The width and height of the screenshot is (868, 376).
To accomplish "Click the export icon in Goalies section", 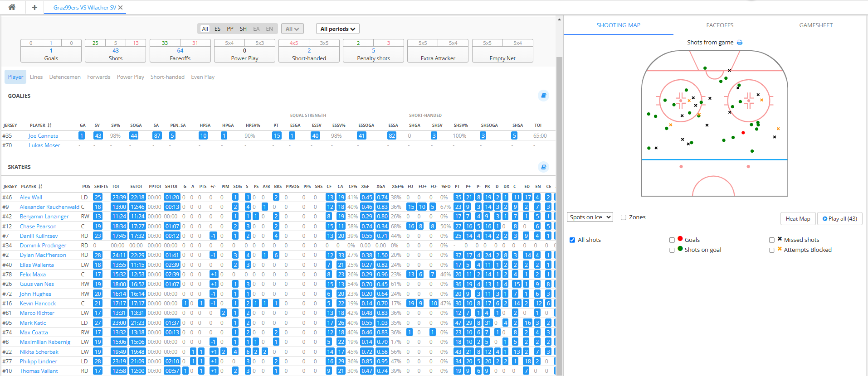I will click(x=543, y=96).
